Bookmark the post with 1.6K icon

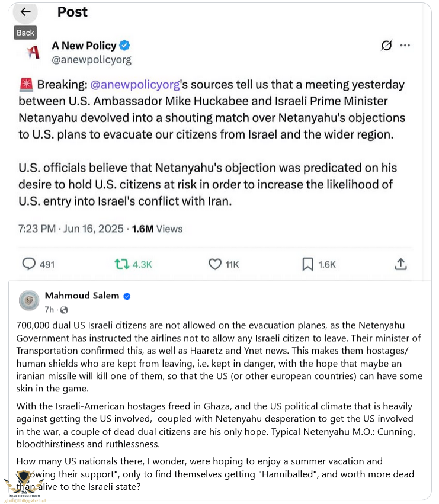click(x=307, y=264)
